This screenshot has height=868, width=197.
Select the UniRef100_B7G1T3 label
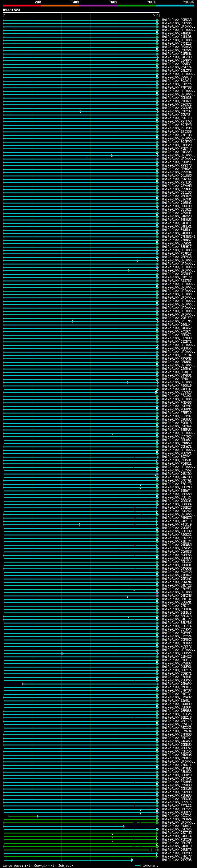[177, 484]
